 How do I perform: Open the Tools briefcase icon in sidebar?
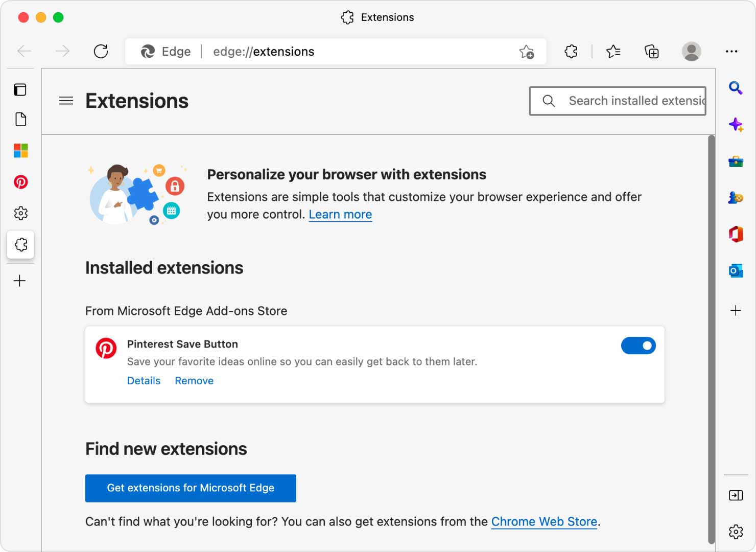point(736,162)
